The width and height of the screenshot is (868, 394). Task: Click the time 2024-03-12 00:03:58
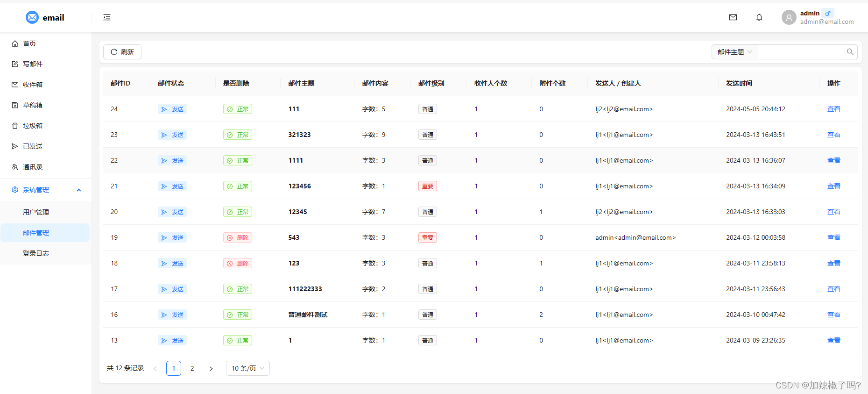click(x=755, y=237)
